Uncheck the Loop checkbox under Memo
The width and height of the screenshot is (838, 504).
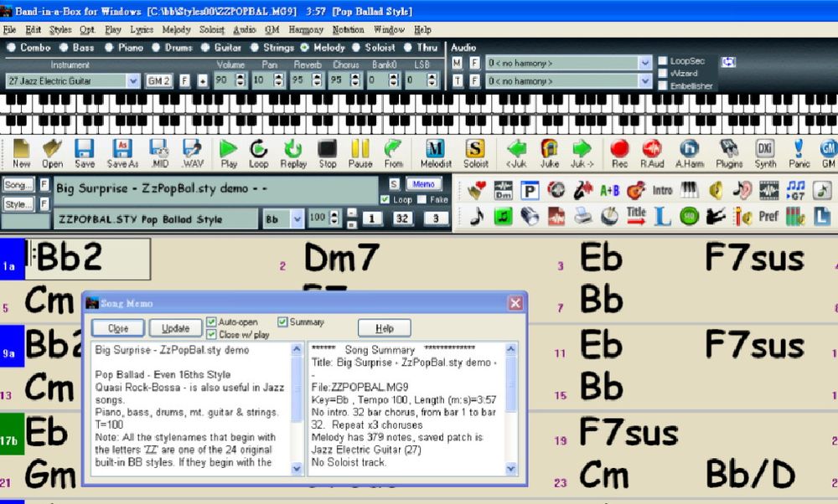click(385, 199)
